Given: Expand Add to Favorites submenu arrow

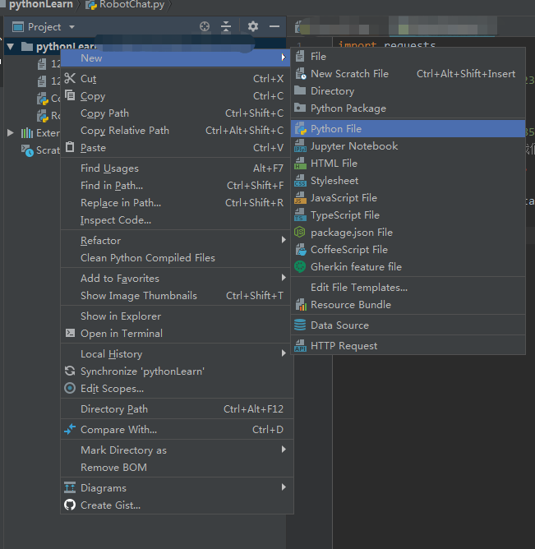Looking at the screenshot, I should (x=284, y=278).
